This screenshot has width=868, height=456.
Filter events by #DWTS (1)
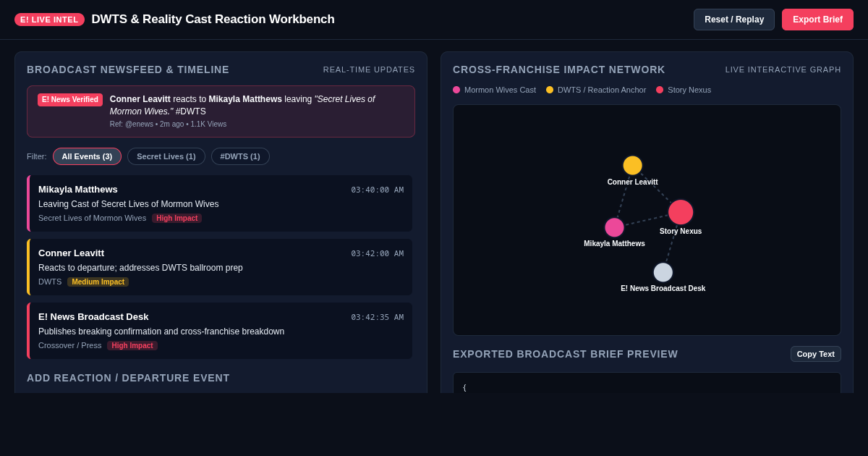240,156
